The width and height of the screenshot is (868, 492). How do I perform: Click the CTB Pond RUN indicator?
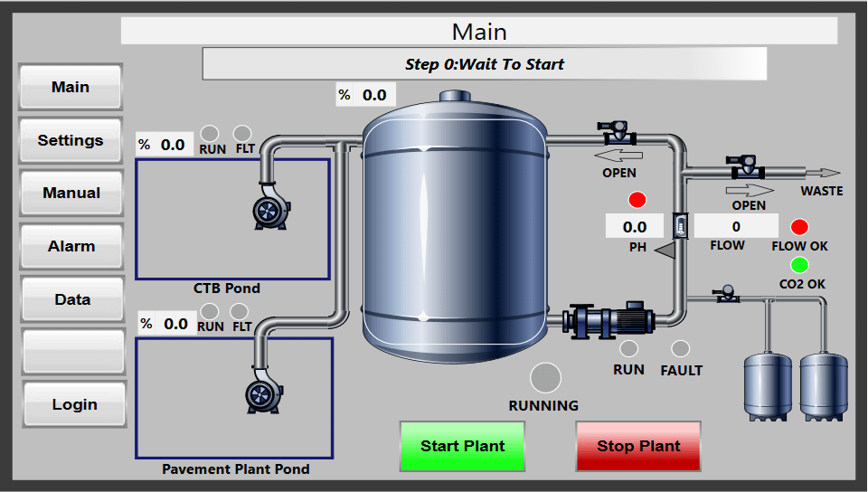coord(209,132)
